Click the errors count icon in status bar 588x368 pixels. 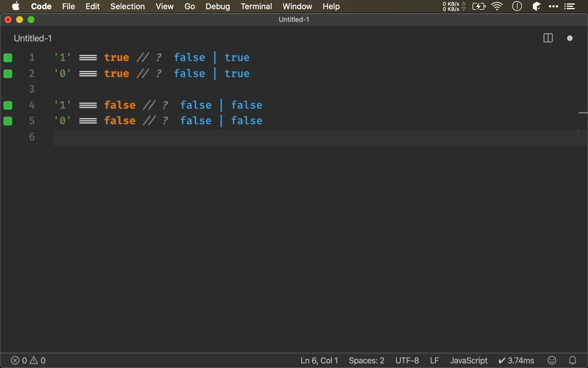tap(15, 360)
